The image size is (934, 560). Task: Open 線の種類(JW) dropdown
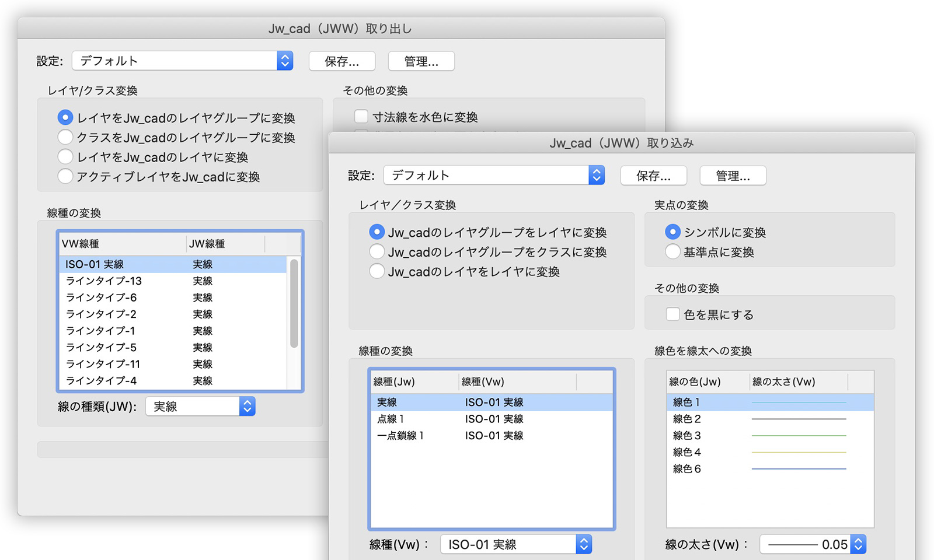coord(200,407)
